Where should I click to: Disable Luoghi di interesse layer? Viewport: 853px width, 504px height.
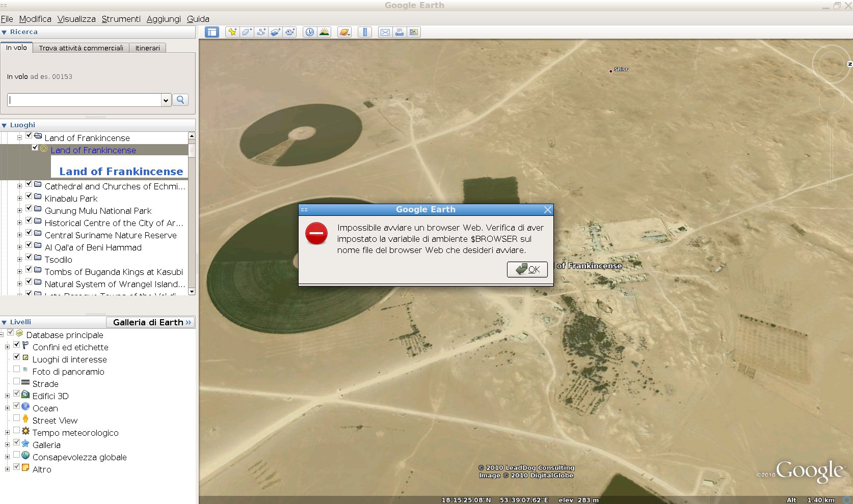pyautogui.click(x=17, y=356)
